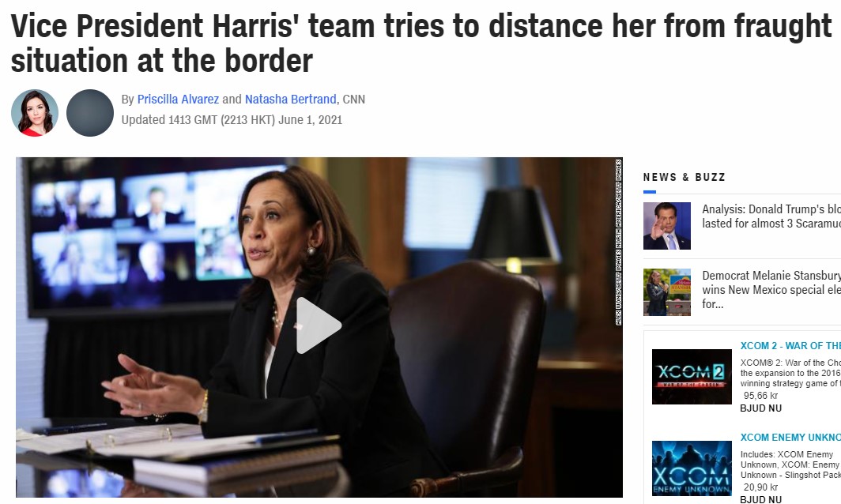Click the News & Buzz section heading

[x=684, y=178]
